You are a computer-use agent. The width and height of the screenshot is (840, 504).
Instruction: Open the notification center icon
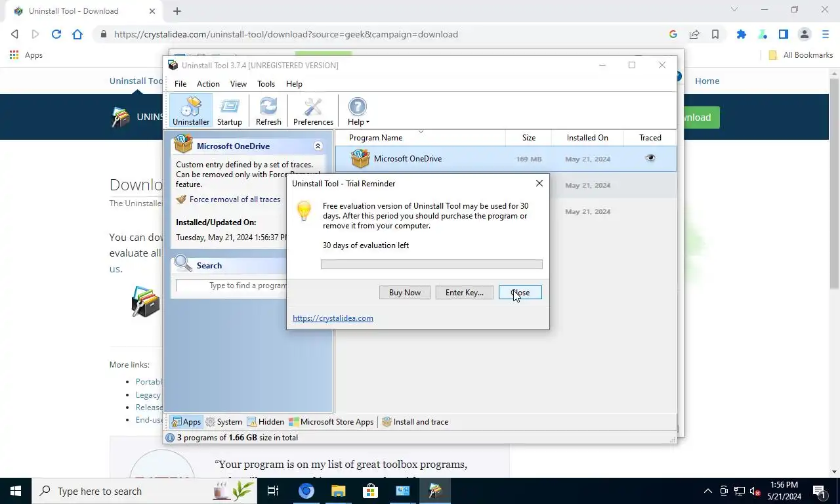(x=819, y=491)
